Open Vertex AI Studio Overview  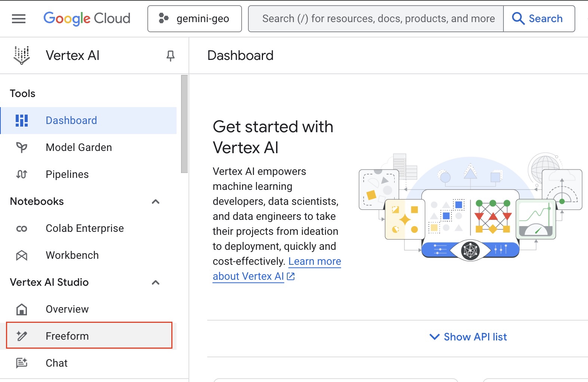tap(89, 309)
